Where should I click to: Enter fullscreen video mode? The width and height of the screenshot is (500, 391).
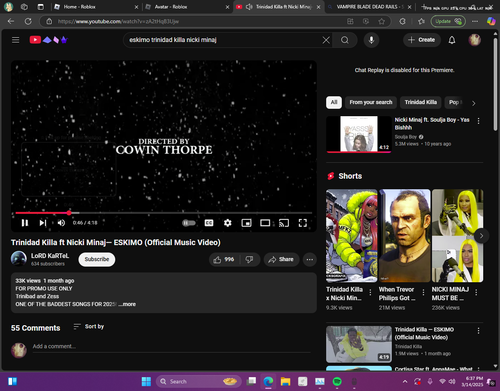tap(303, 223)
